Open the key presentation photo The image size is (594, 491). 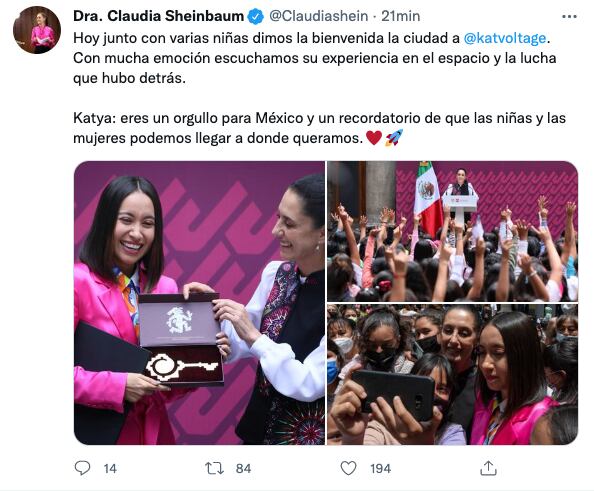pos(199,303)
